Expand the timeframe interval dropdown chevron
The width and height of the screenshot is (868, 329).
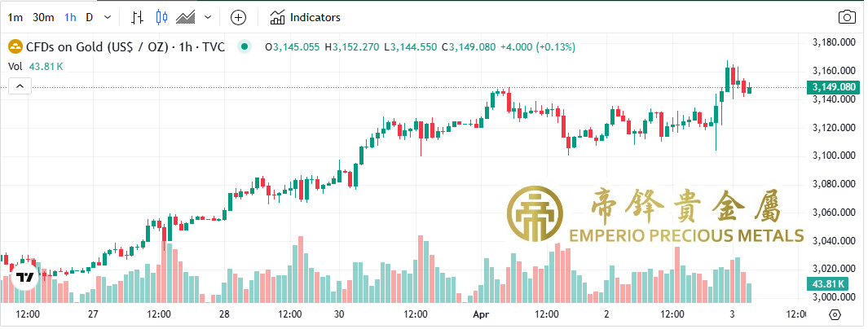coord(108,17)
